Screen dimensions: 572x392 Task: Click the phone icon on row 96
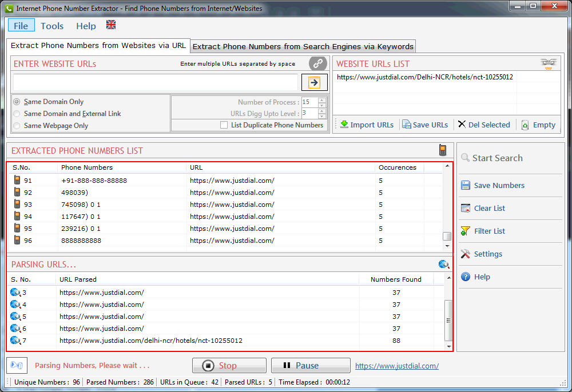(17, 240)
